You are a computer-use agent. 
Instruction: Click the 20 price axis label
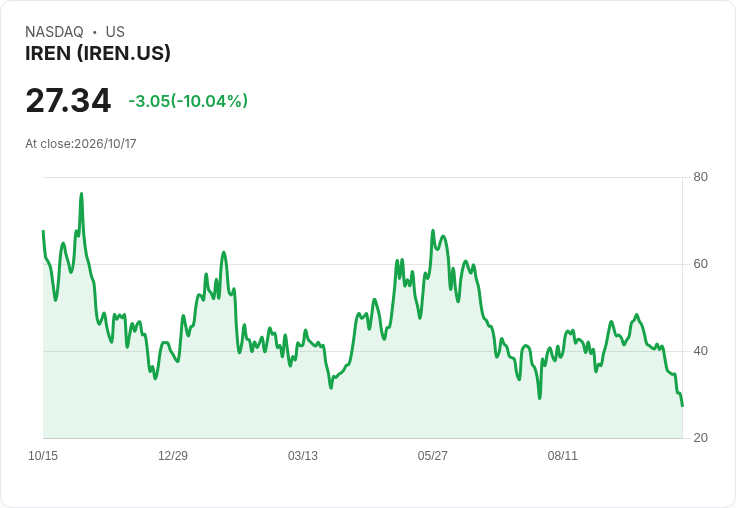[x=700, y=438]
